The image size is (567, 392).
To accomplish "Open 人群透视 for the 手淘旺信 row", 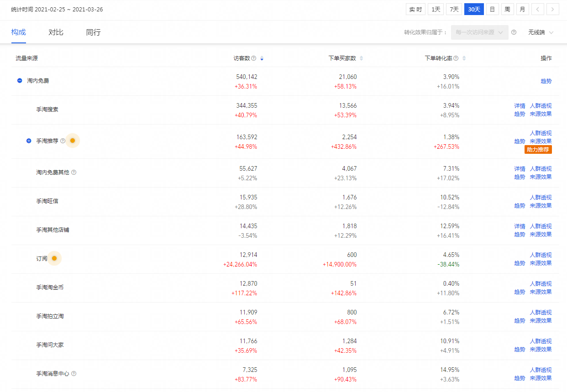I will click(541, 198).
